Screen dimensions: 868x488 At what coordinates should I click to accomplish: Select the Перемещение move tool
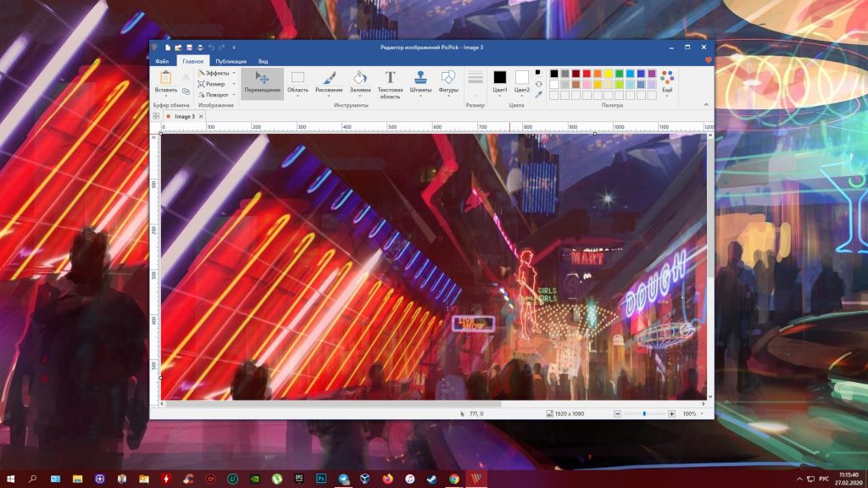tap(263, 83)
